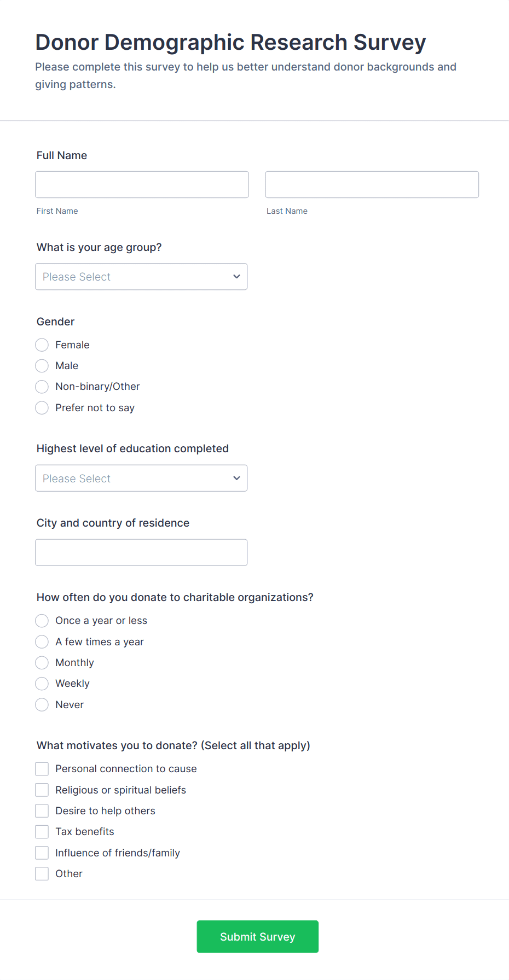Select Monthly donation frequency

tap(42, 663)
